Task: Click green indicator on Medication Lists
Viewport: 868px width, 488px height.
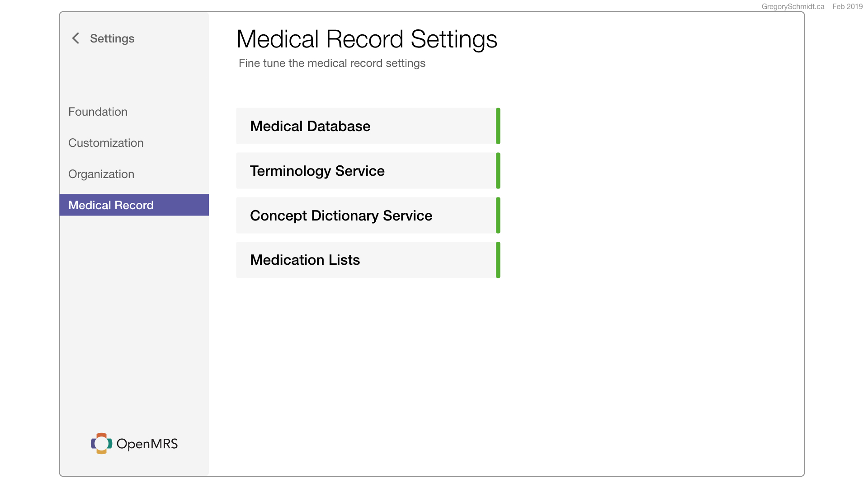Action: point(498,260)
